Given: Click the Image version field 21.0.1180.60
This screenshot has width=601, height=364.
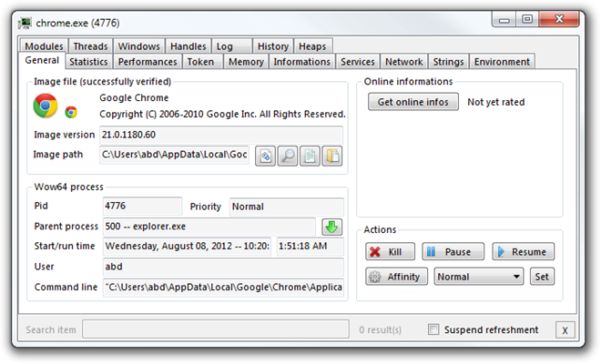Looking at the screenshot, I should click(221, 135).
